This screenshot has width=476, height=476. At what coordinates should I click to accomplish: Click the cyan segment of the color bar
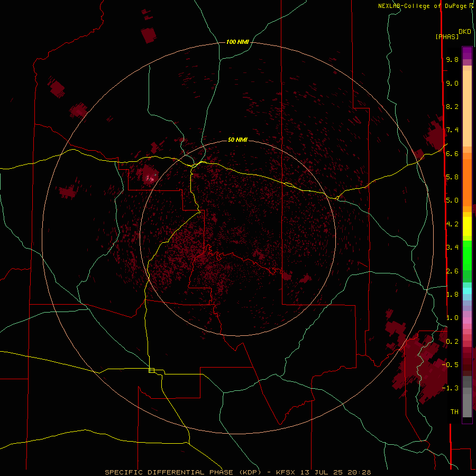point(467,291)
